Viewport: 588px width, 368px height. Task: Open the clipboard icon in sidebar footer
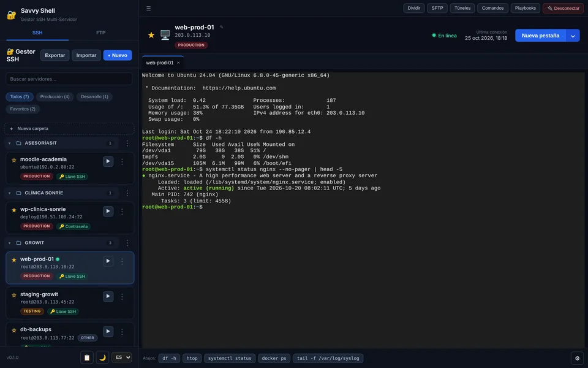coord(87,358)
